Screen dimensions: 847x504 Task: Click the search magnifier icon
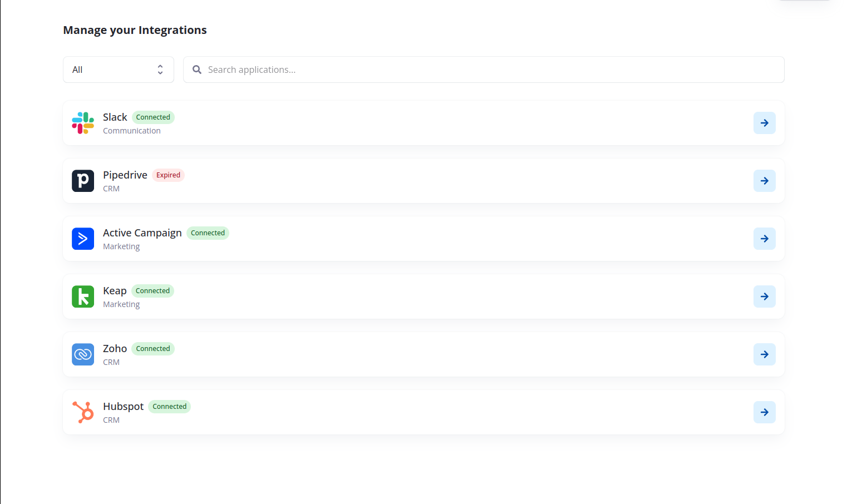[x=197, y=70]
